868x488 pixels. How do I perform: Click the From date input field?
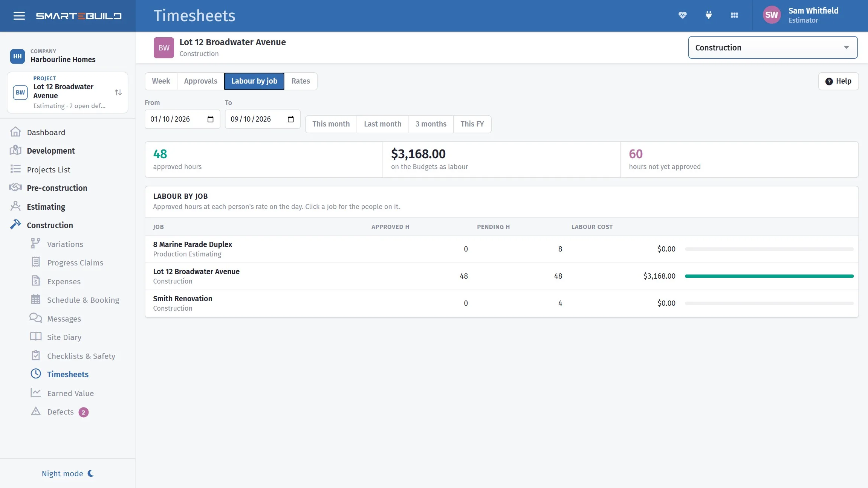click(182, 119)
